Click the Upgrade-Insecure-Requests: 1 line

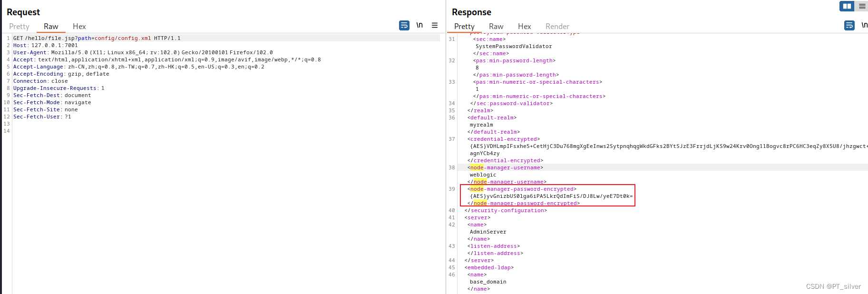[x=59, y=88]
